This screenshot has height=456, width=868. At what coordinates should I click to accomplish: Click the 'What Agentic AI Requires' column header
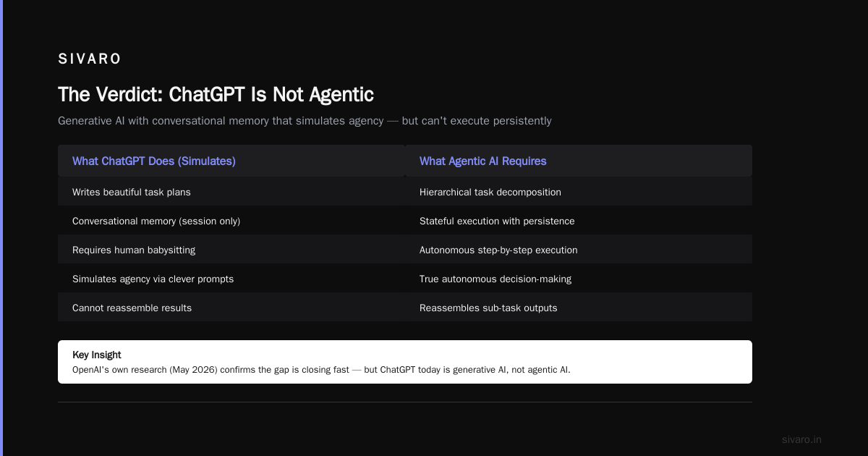579,161
